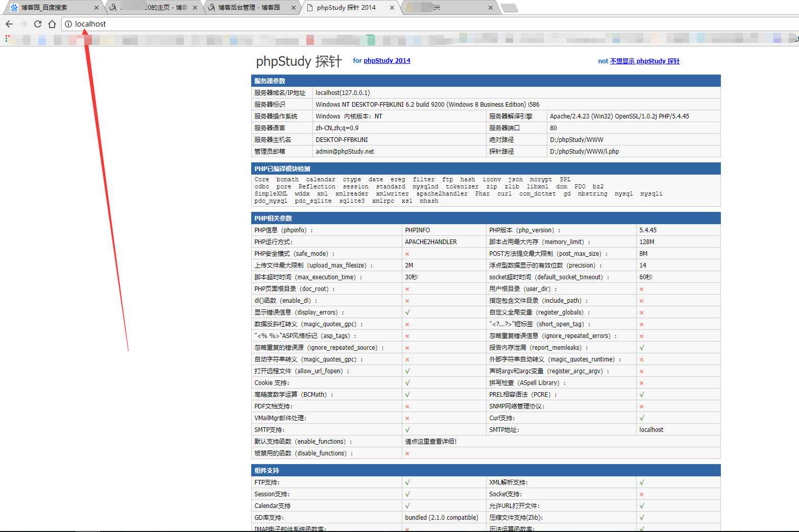The height and width of the screenshot is (532, 799).
Task: Select the D:/phpStudy/WWW/l.php probe path
Action: coord(585,152)
